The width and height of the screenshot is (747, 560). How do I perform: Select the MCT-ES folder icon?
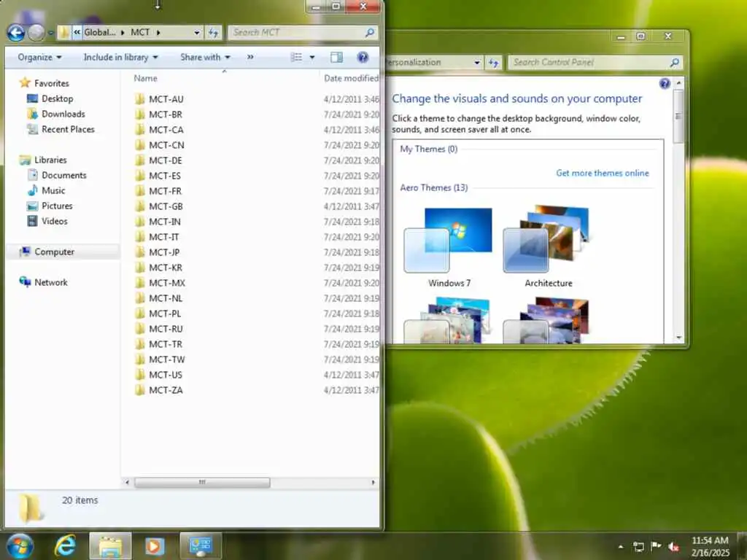[x=139, y=176]
